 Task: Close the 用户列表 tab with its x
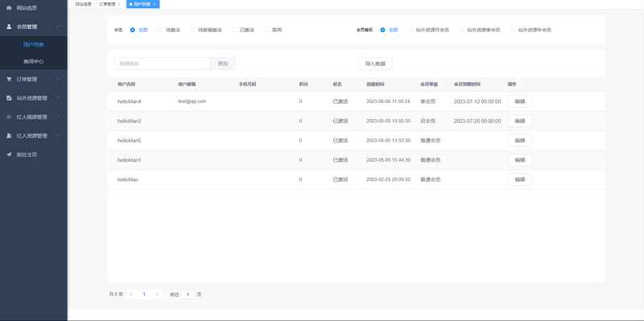coord(154,4)
